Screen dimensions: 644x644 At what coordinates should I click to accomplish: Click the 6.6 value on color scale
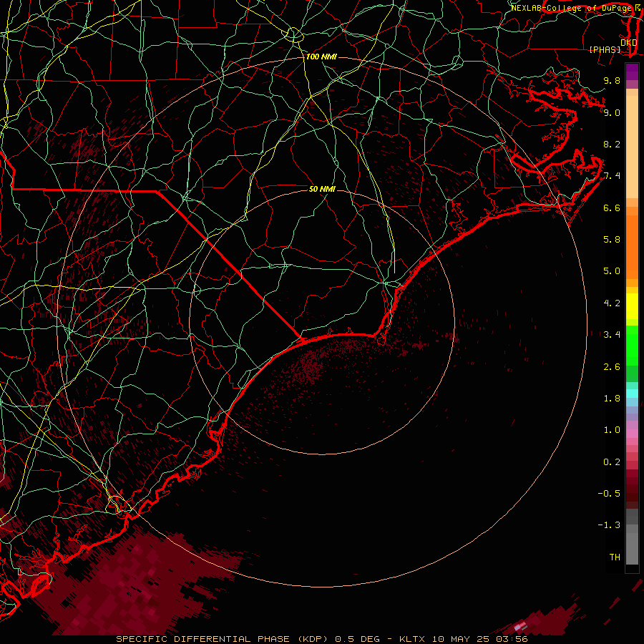point(612,208)
